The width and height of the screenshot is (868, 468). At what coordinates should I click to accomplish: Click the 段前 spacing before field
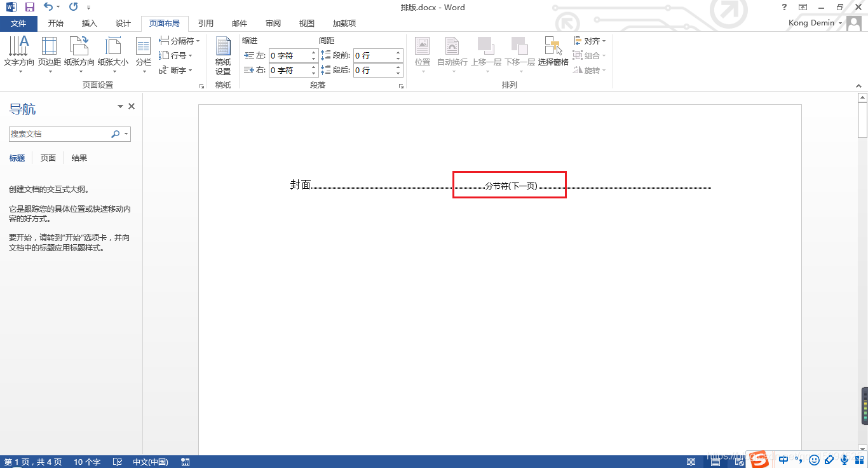[374, 55]
